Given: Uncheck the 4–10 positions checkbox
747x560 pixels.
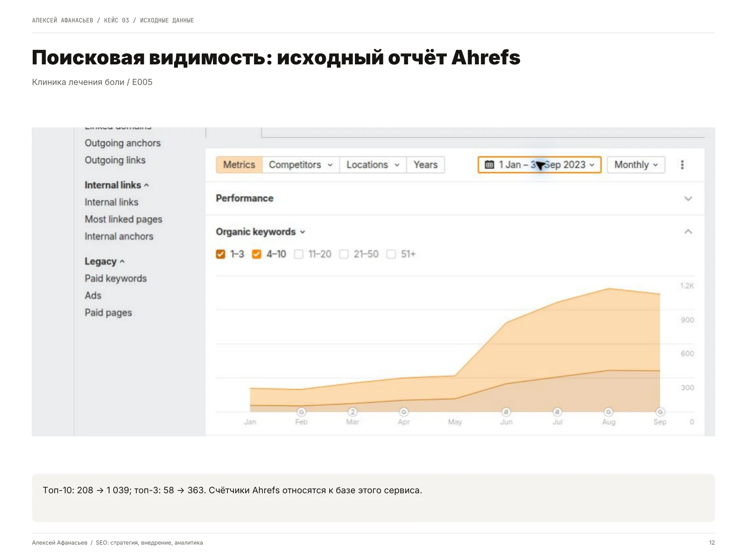Looking at the screenshot, I should click(256, 254).
